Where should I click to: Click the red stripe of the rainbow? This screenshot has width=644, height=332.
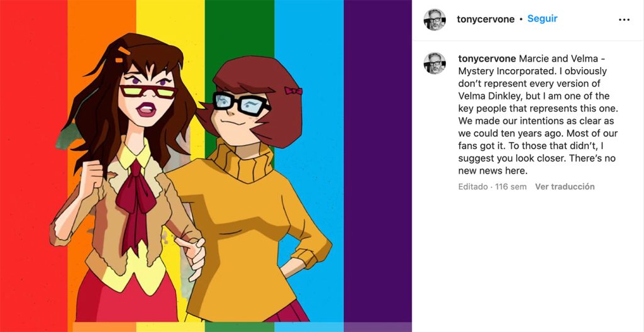[x=33, y=164]
